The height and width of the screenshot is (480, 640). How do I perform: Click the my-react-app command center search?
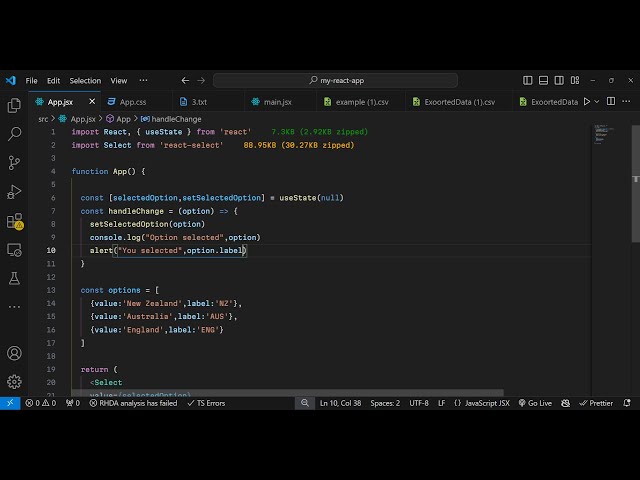point(335,81)
